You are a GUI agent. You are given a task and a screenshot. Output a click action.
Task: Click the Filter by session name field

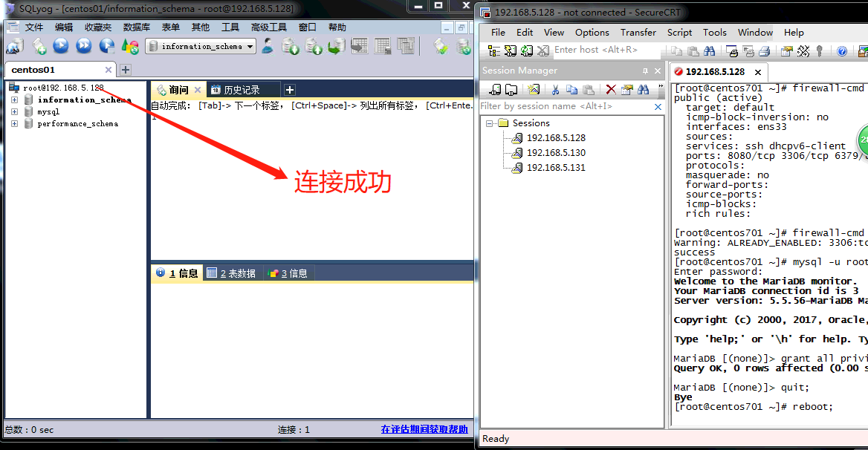click(x=566, y=106)
